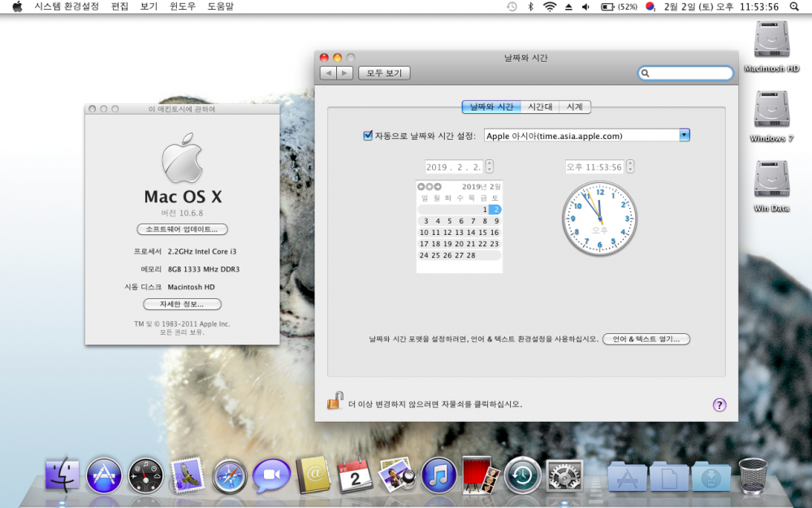The image size is (812, 508).
Task: Click 자세한 정보 button
Action: [182, 304]
